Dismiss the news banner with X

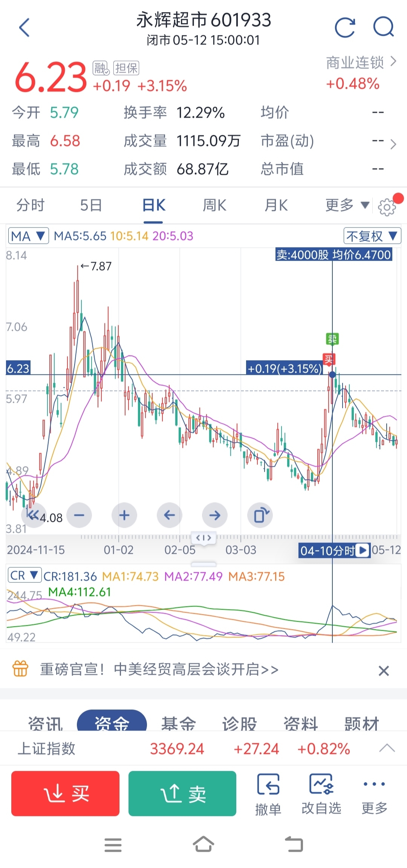pyautogui.click(x=384, y=671)
